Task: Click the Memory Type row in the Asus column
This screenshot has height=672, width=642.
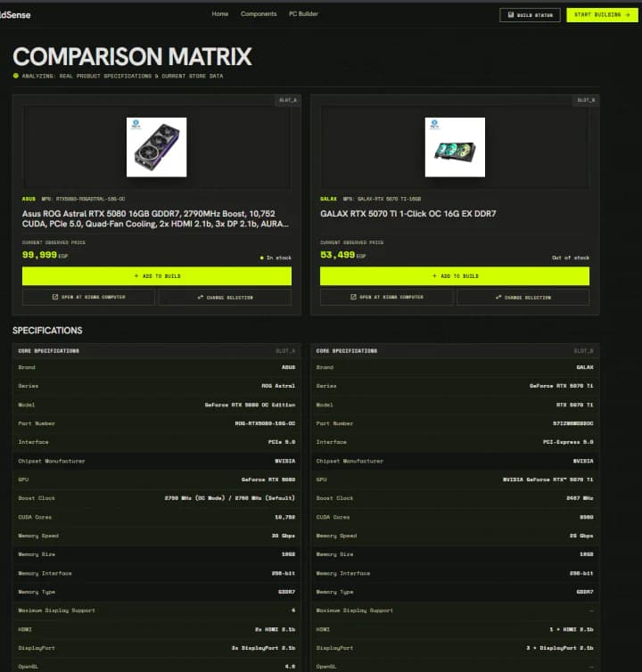Action: coord(157,592)
